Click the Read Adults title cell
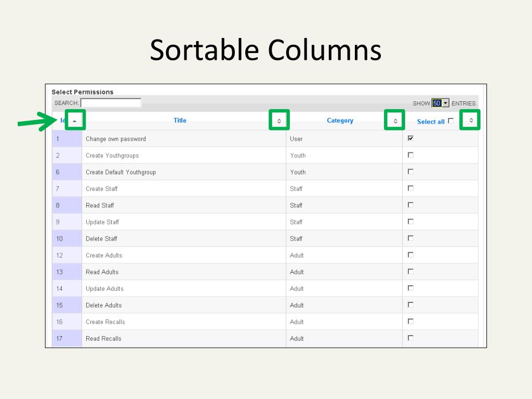The height and width of the screenshot is (399, 532). pos(184,272)
